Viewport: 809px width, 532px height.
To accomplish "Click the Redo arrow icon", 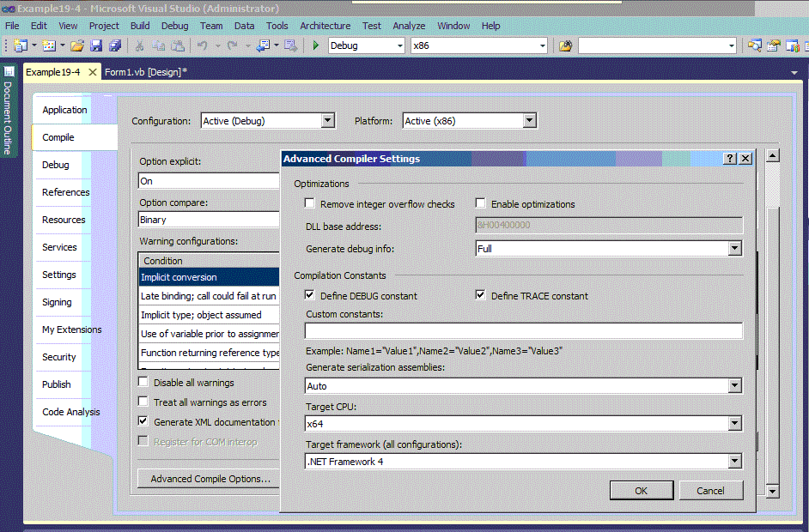I will point(232,45).
